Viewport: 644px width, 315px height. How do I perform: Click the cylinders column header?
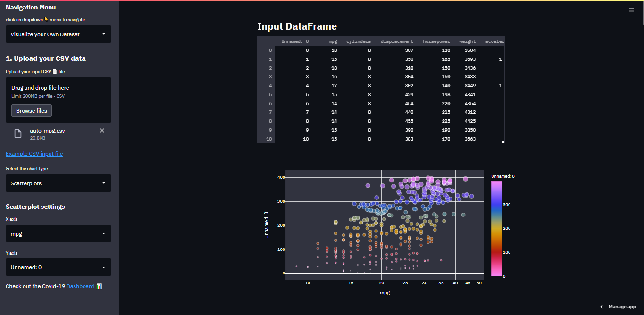click(x=359, y=41)
